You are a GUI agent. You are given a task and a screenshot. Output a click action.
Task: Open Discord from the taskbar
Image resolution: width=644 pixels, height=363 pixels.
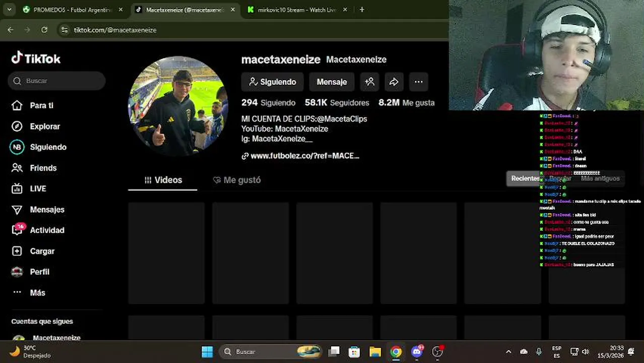417,351
